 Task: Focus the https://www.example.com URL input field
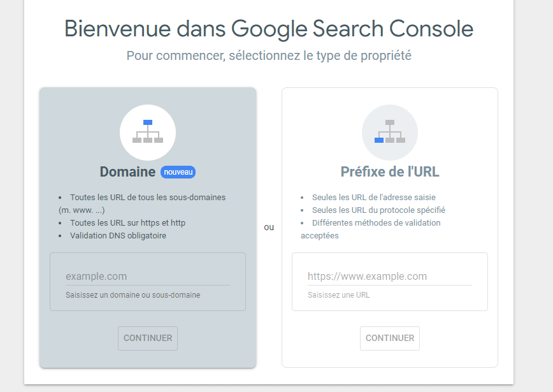[389, 277]
